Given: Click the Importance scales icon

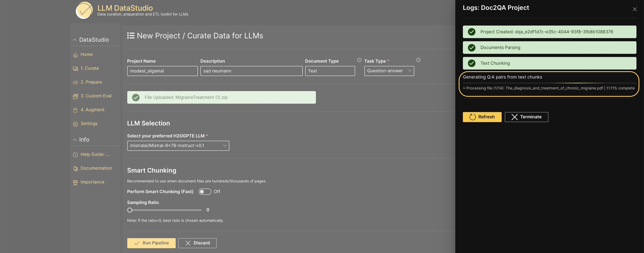Looking at the screenshot, I should click(x=75, y=183).
